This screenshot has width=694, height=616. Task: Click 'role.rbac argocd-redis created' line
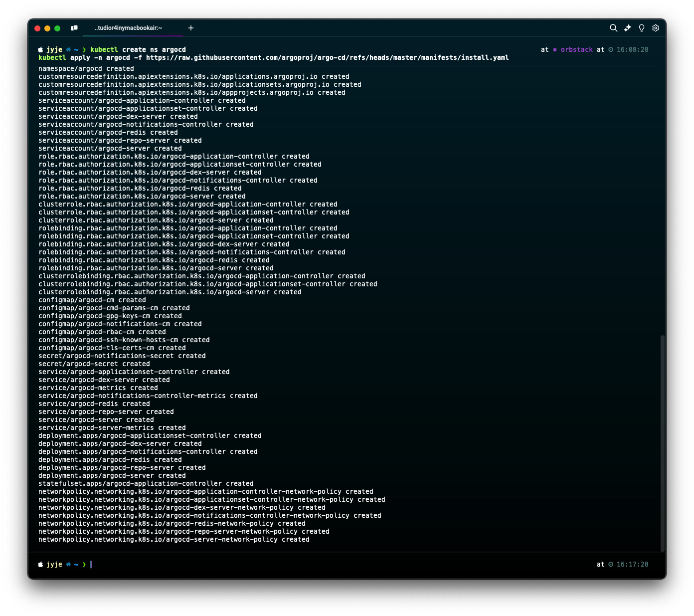[140, 189]
